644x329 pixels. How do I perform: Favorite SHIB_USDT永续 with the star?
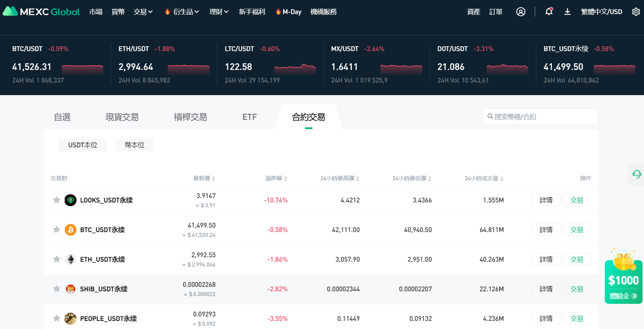[57, 289]
